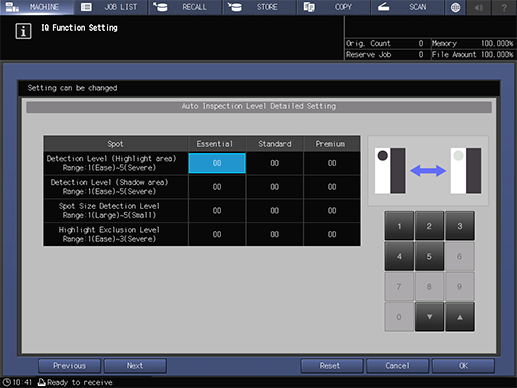Select Essential Highlight area detection cell
Viewport: 517px width, 388px height.
tap(217, 163)
